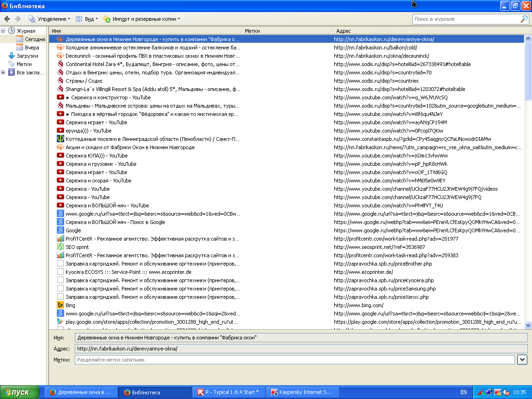The height and width of the screenshot is (399, 532).
Task: Click the Bing favicon
Action: tap(60, 305)
